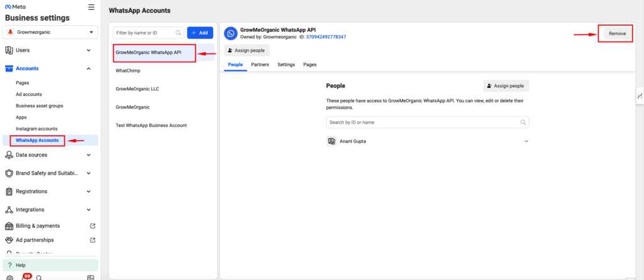Select GrowMeOrganic WhatsApp API in the list
Screen dimensions: 644x280
point(164,53)
